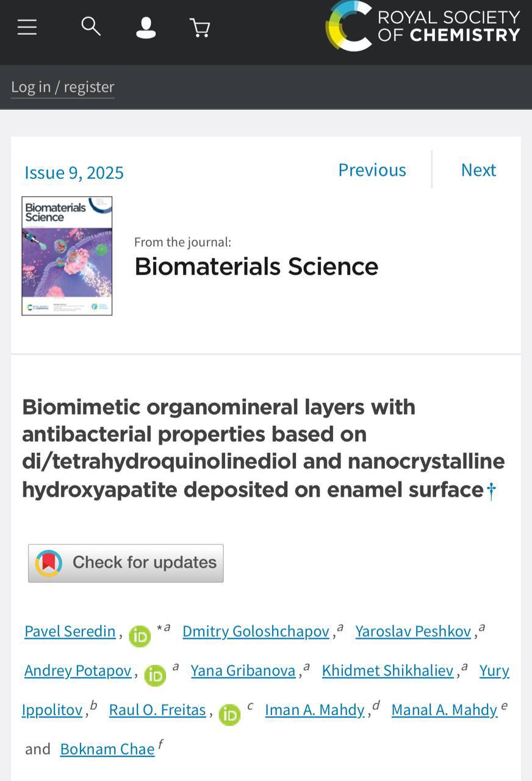Screen dimensions: 532x781
Task: Click the Log in / register link
Action: coord(63,87)
